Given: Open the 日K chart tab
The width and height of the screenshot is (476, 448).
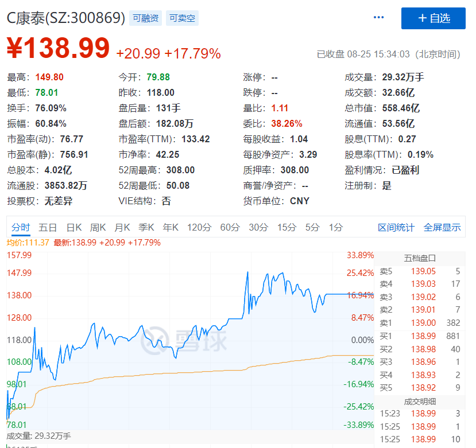Looking at the screenshot, I should pos(74,227).
